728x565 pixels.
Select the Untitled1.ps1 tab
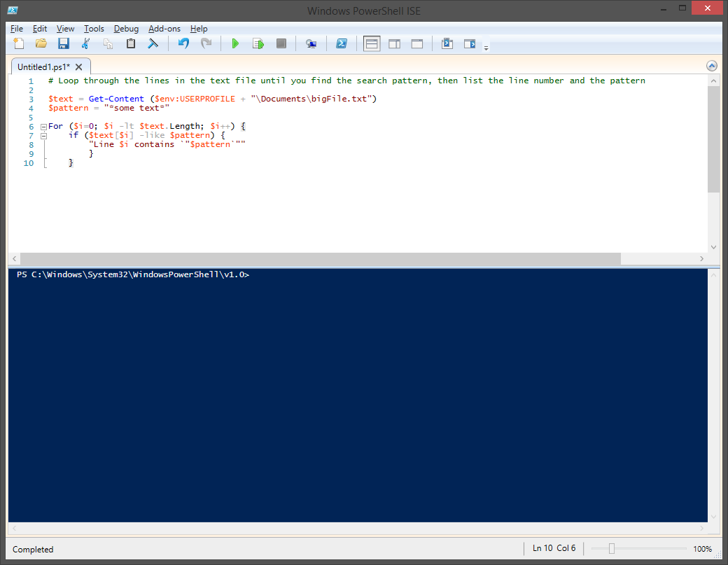[x=44, y=67]
